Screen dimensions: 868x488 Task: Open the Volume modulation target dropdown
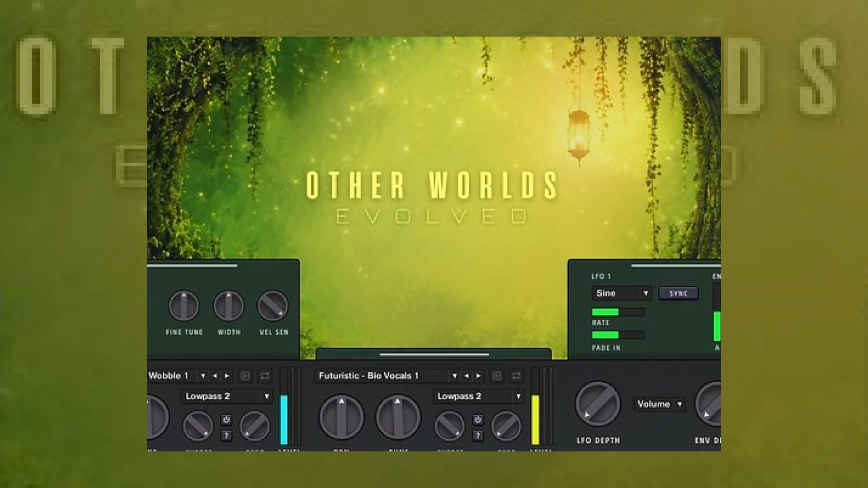tap(660, 404)
